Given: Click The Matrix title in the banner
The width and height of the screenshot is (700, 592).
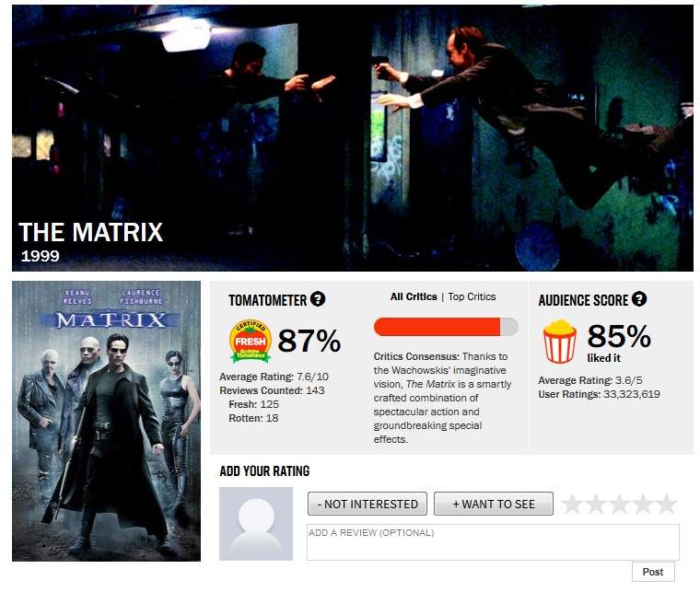Looking at the screenshot, I should pyautogui.click(x=90, y=232).
